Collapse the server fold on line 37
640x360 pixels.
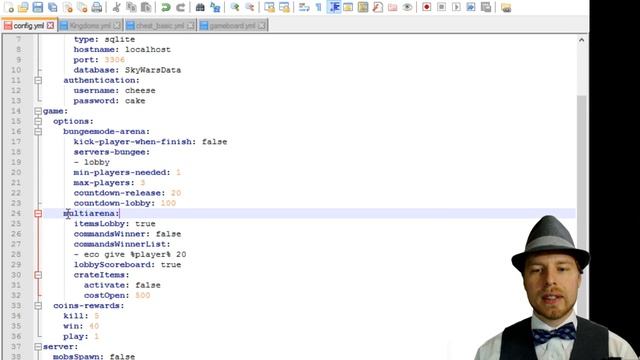click(x=38, y=347)
